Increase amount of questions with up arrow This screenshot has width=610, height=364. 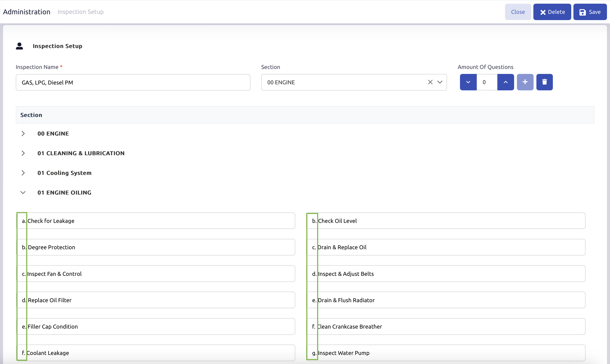click(x=505, y=82)
